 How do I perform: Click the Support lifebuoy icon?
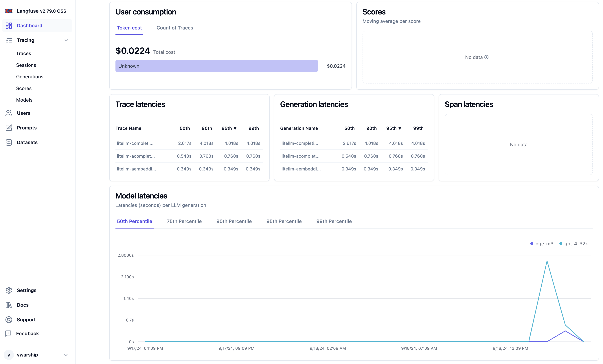pyautogui.click(x=9, y=320)
